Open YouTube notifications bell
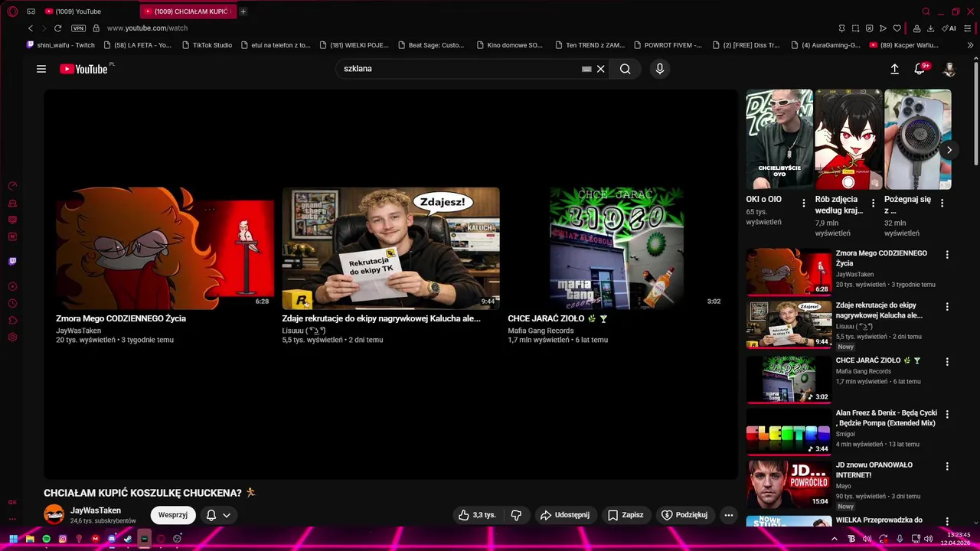 pos(920,69)
